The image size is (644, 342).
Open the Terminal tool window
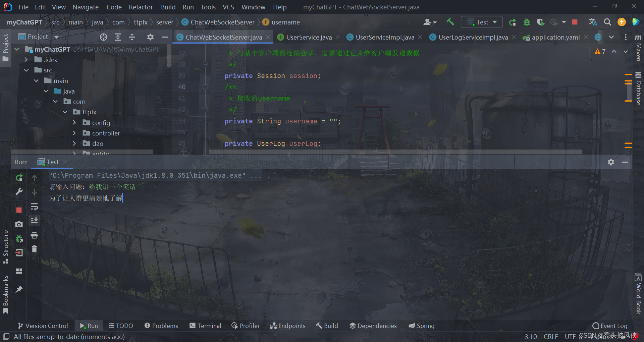pyautogui.click(x=205, y=326)
